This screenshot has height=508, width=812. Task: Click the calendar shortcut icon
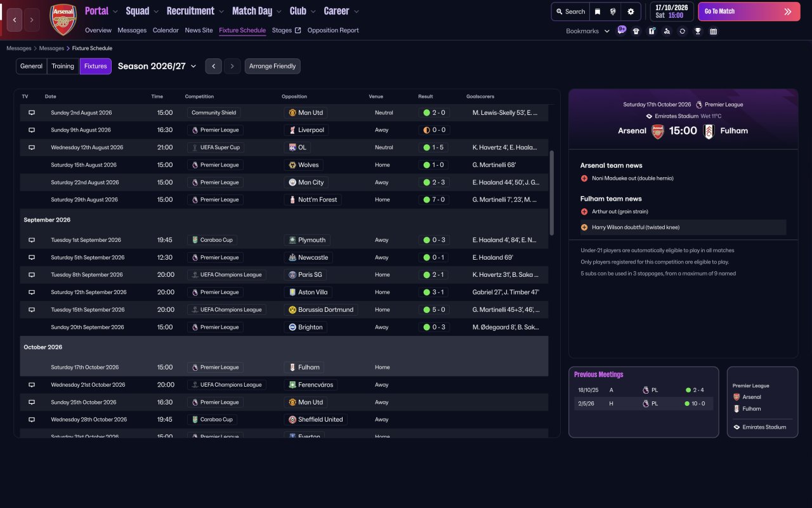(x=713, y=31)
